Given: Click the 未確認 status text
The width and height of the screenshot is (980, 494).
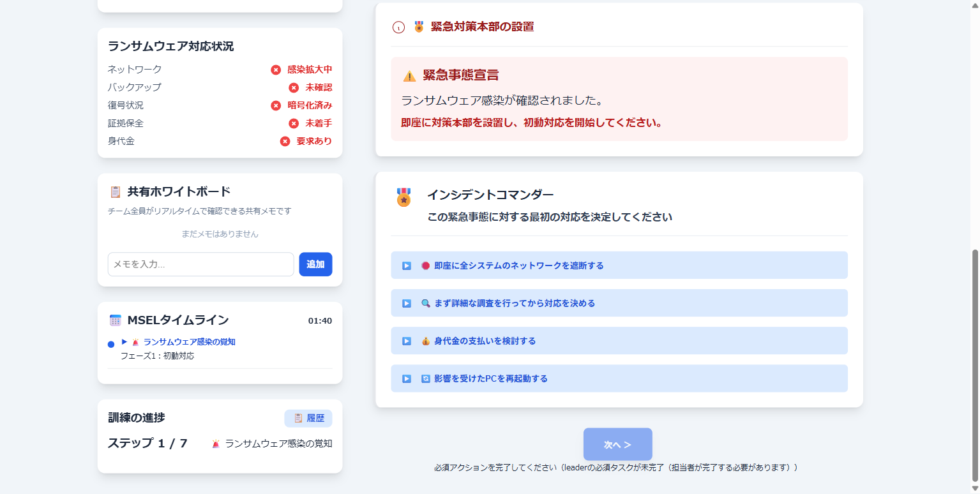Looking at the screenshot, I should (x=319, y=87).
